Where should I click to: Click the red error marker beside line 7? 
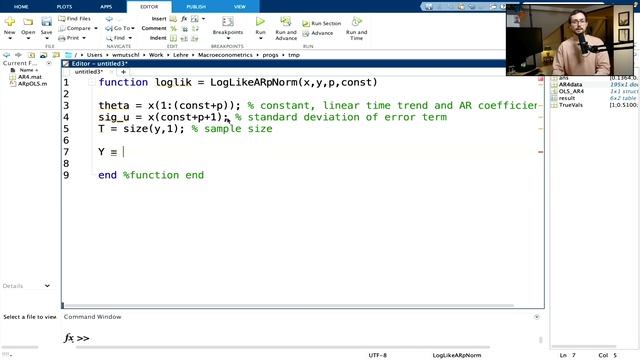[x=540, y=152]
